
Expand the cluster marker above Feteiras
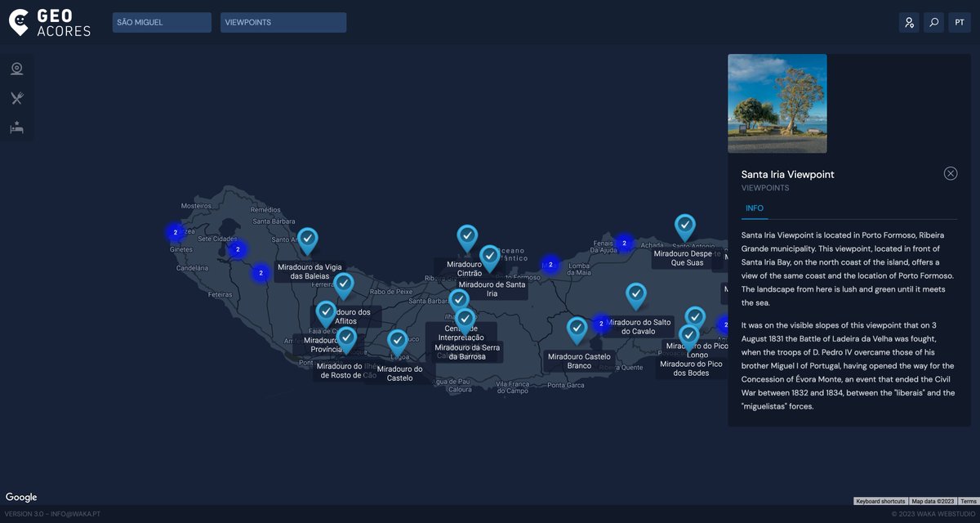pyautogui.click(x=261, y=273)
